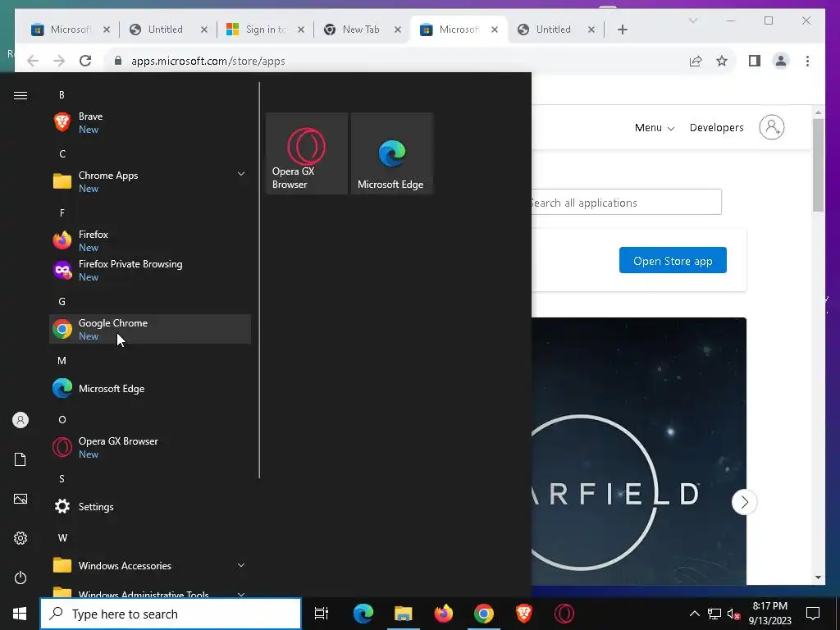The width and height of the screenshot is (840, 630).
Task: Open Opera GX from the taskbar
Action: point(564,614)
